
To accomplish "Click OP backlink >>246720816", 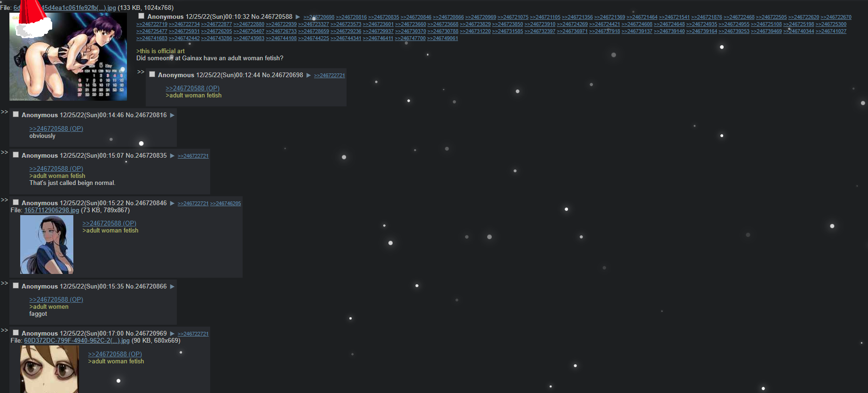I will [351, 17].
